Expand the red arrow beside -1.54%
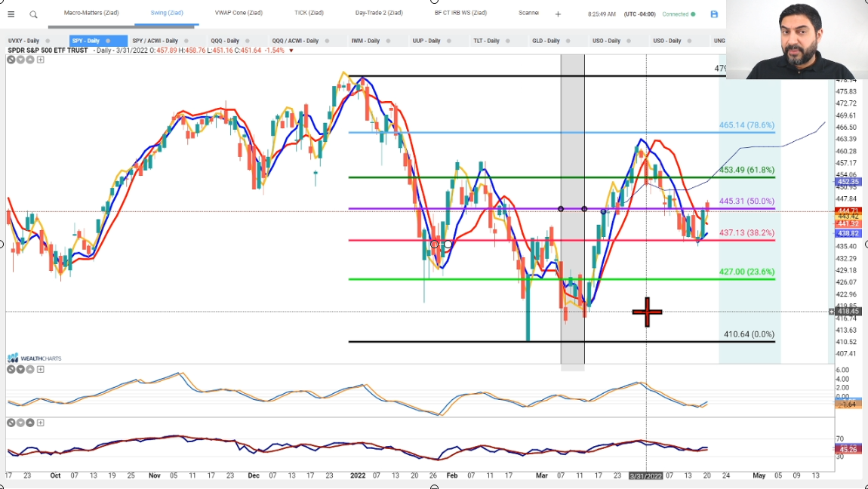 [291, 51]
